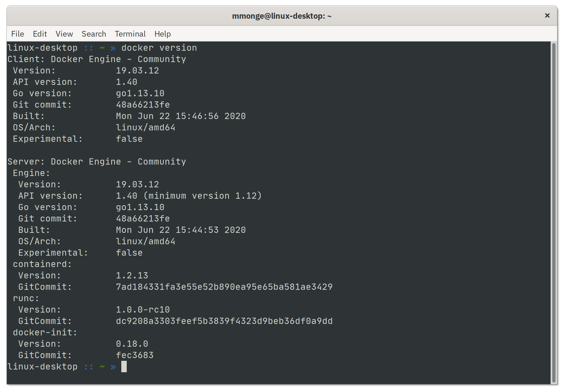Image resolution: width=565 pixels, height=392 pixels.
Task: Click docker-init Version 0.18.0
Action: [x=132, y=344]
